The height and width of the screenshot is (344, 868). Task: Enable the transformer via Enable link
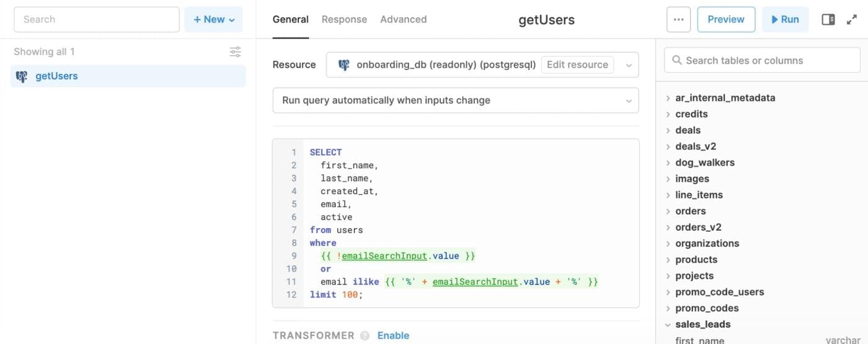pyautogui.click(x=393, y=335)
